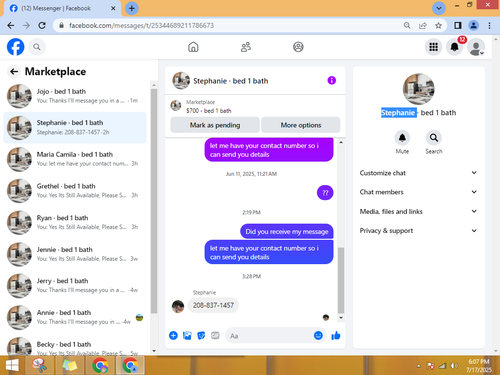
Task: Open notifications bell with 12 badge
Action: [455, 47]
